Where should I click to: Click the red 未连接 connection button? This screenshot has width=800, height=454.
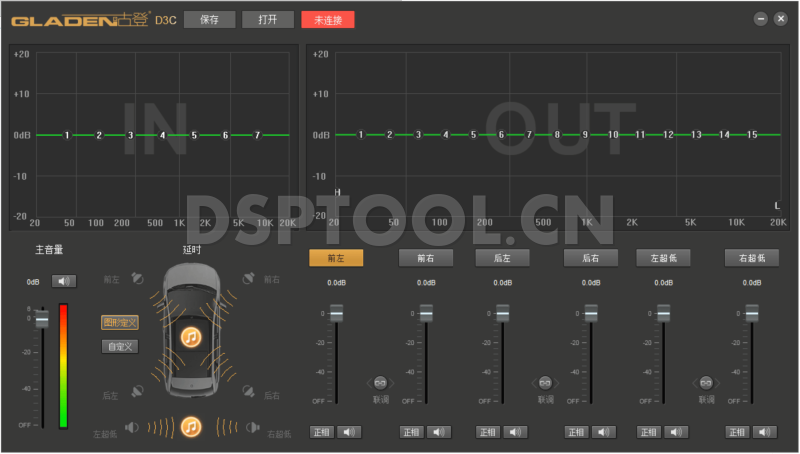pos(327,19)
